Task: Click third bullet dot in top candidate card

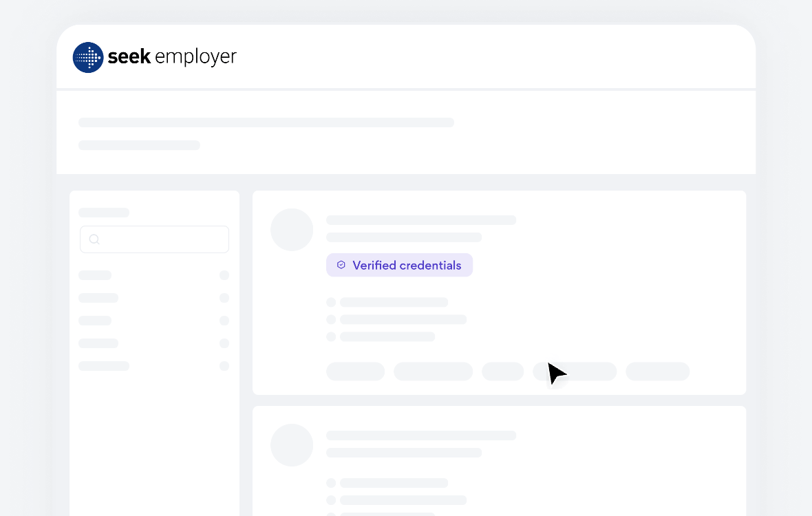Action: tap(331, 336)
